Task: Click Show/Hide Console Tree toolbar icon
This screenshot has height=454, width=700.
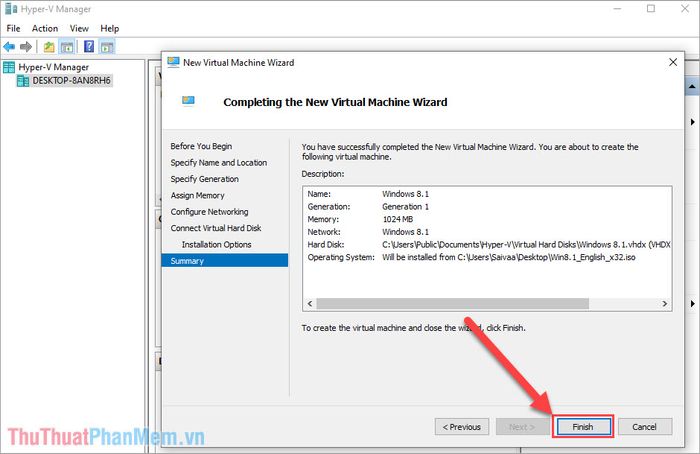Action: coord(67,46)
